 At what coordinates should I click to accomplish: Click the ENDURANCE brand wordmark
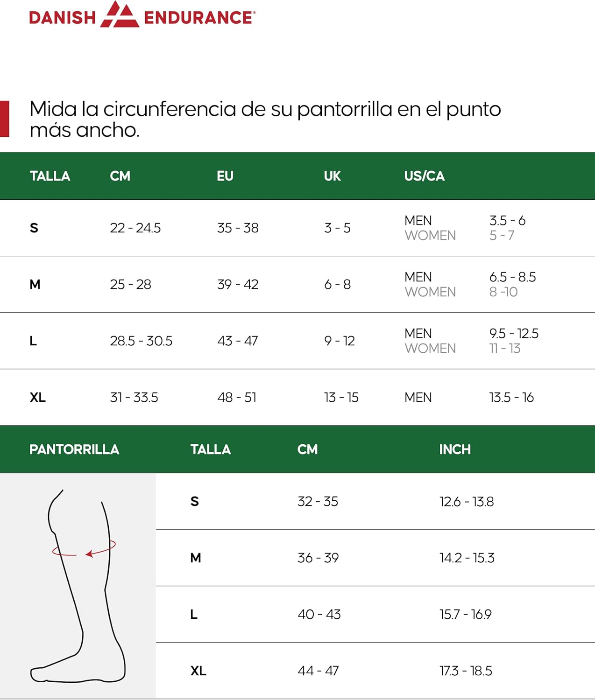pyautogui.click(x=199, y=18)
